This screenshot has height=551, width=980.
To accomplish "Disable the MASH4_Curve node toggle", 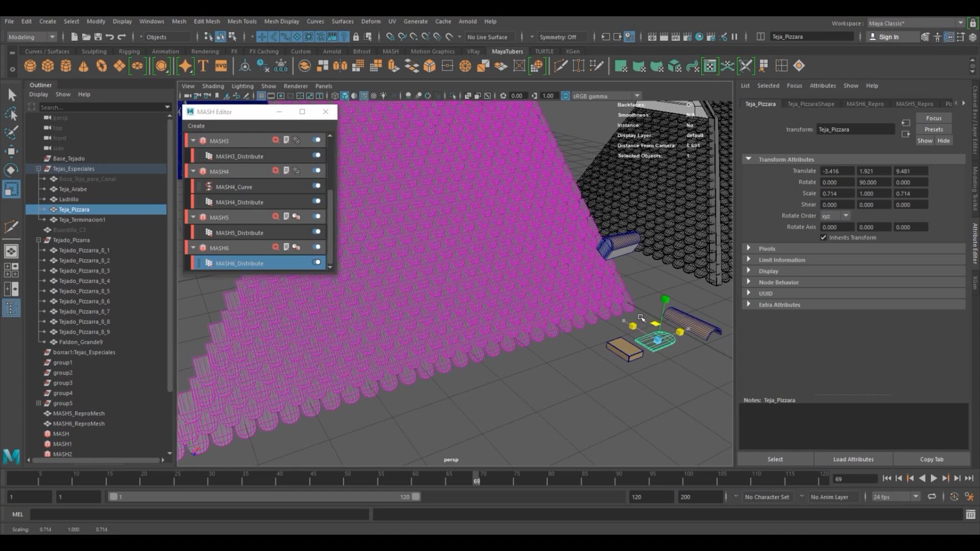I will [x=317, y=186].
